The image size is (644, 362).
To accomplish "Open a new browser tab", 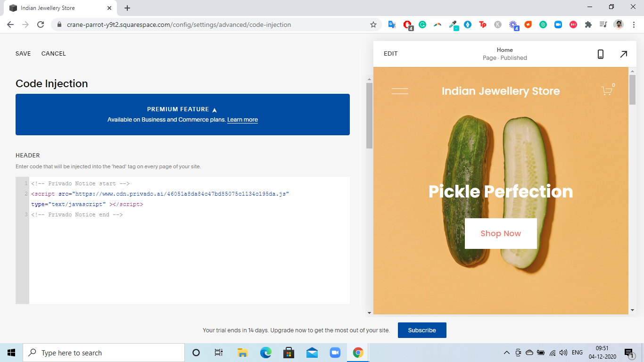I will pos(127,8).
